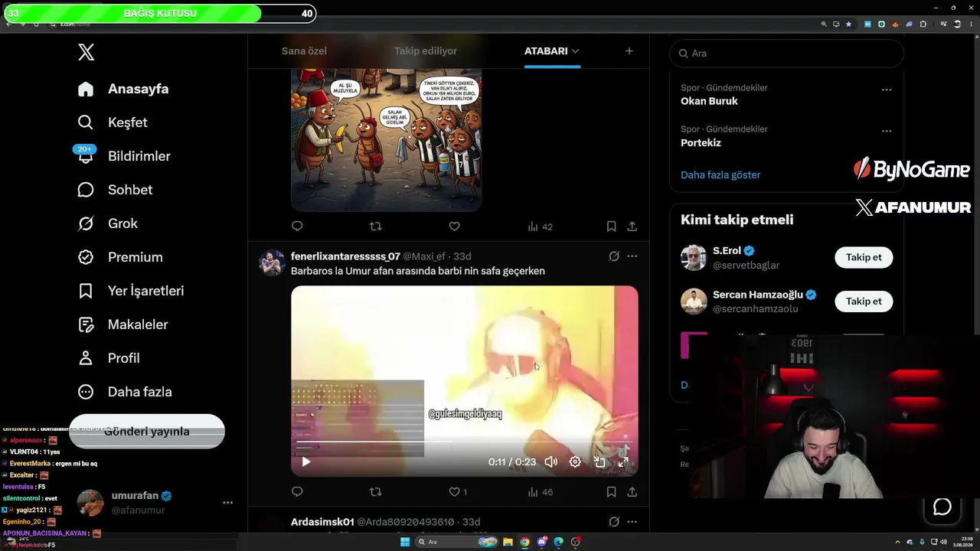Open Grok actions on the fenerlixantaresssss_07 post

tap(614, 256)
